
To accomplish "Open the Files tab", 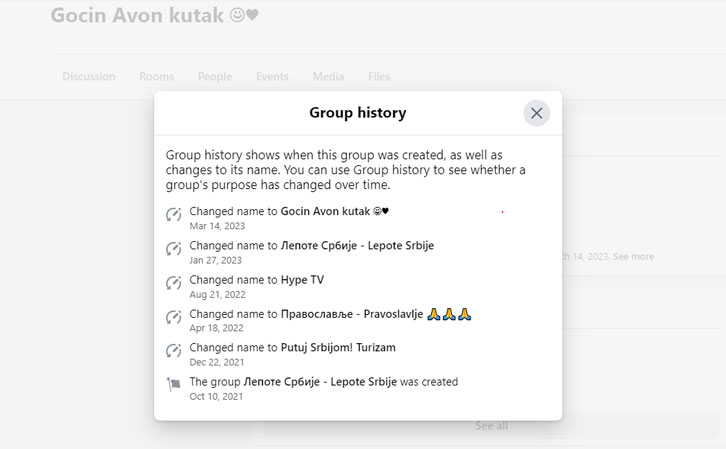I will (379, 77).
